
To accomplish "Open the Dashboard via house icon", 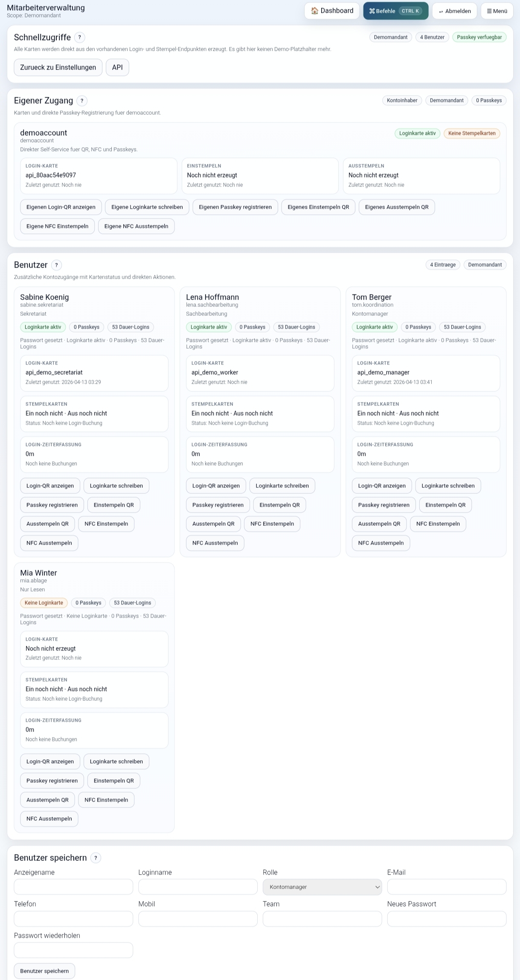I will click(x=331, y=11).
